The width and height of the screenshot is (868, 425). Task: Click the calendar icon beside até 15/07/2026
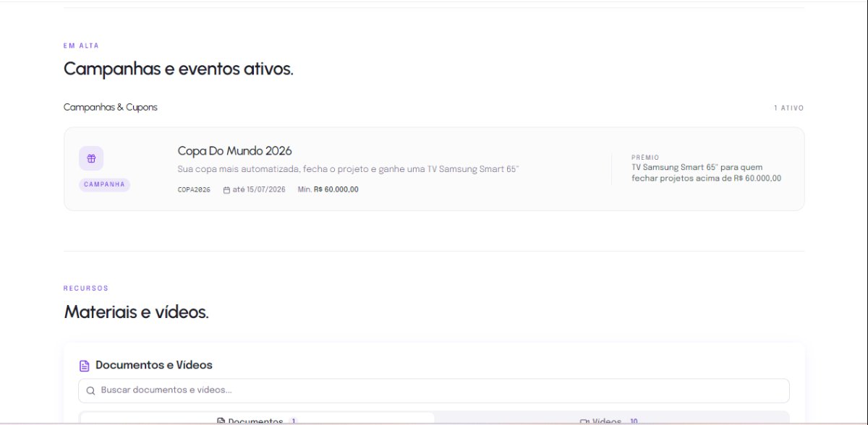pyautogui.click(x=226, y=190)
